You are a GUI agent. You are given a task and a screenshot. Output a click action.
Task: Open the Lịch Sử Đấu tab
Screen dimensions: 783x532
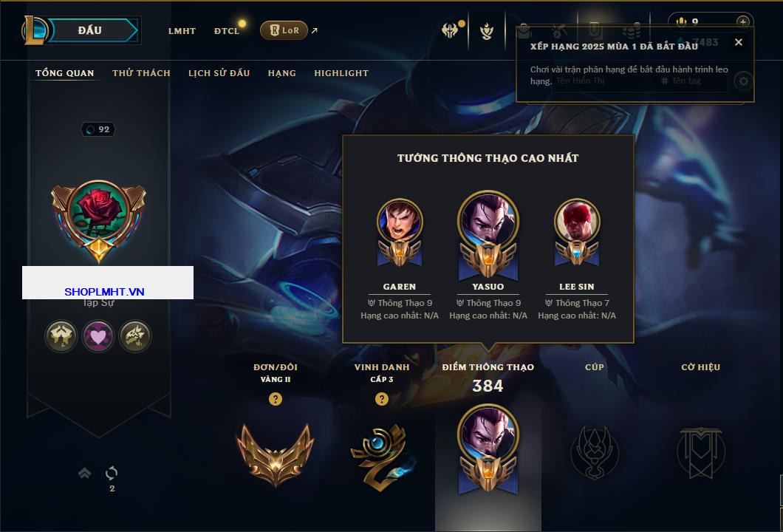point(219,73)
